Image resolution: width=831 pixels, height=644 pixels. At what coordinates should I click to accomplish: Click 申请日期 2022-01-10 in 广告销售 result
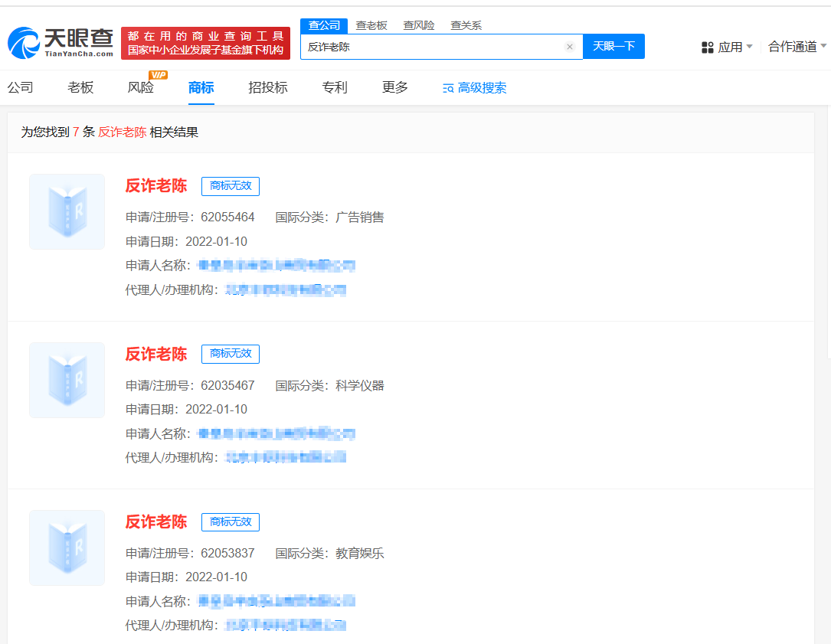click(186, 242)
